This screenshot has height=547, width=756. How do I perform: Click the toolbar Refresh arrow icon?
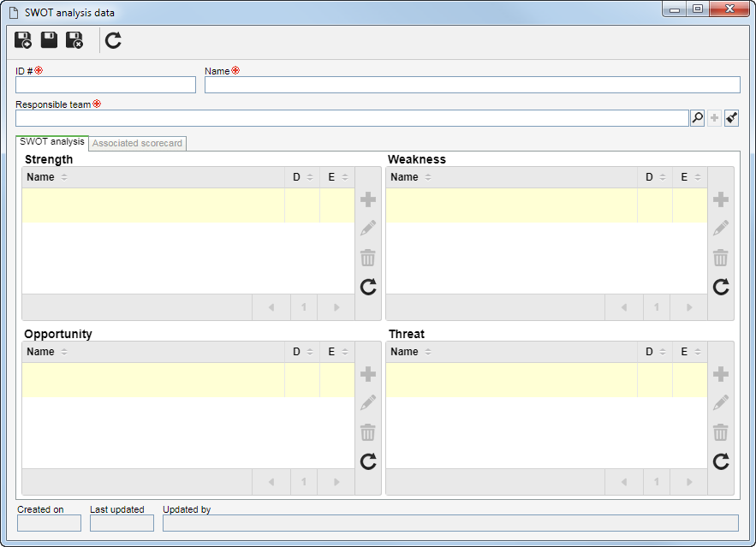click(x=113, y=40)
